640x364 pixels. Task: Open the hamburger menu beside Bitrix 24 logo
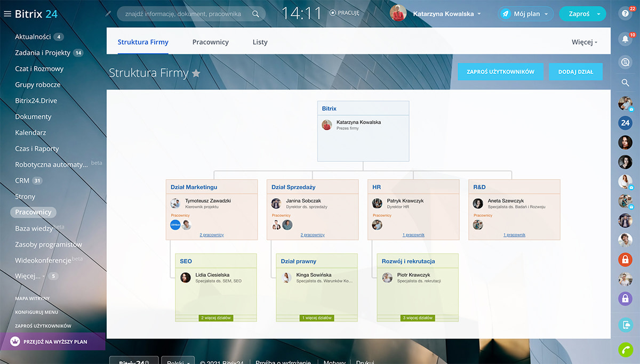(x=7, y=14)
